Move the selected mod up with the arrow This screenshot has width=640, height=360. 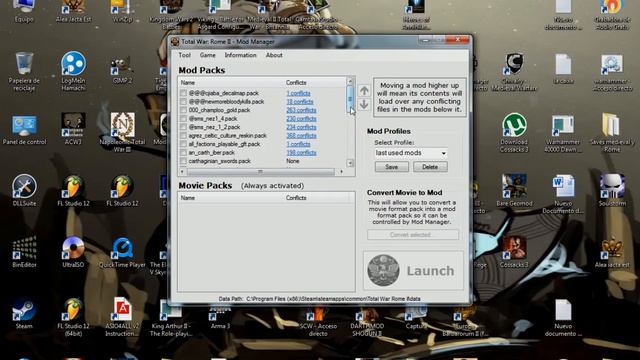(x=364, y=91)
